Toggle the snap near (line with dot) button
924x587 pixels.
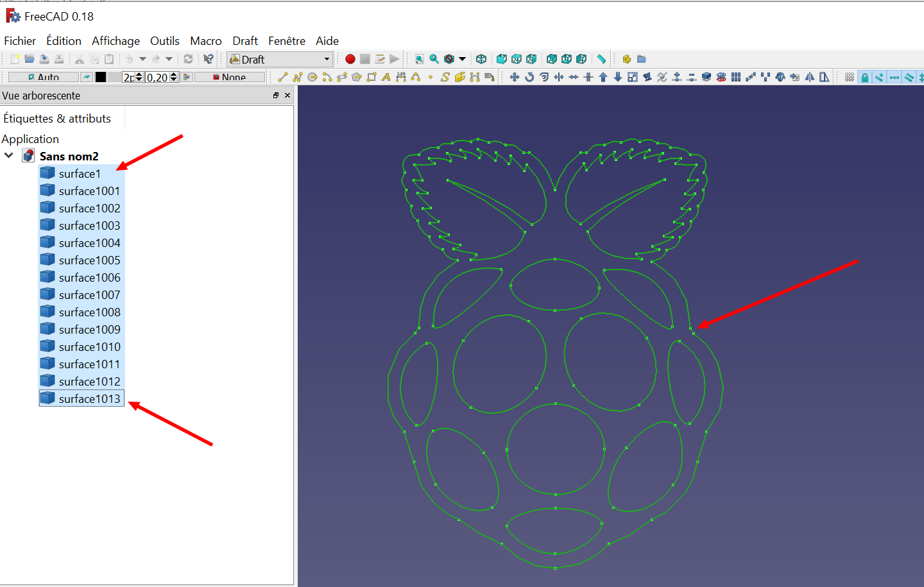880,77
